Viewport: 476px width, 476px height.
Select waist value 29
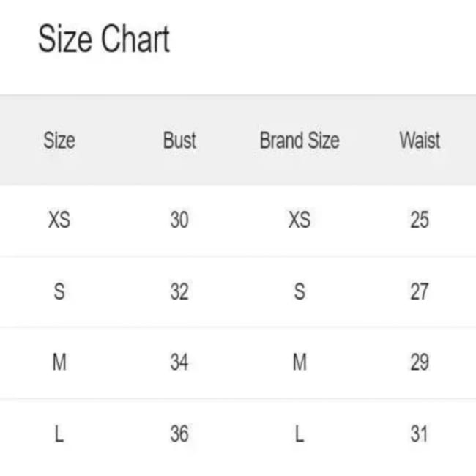[x=420, y=362]
